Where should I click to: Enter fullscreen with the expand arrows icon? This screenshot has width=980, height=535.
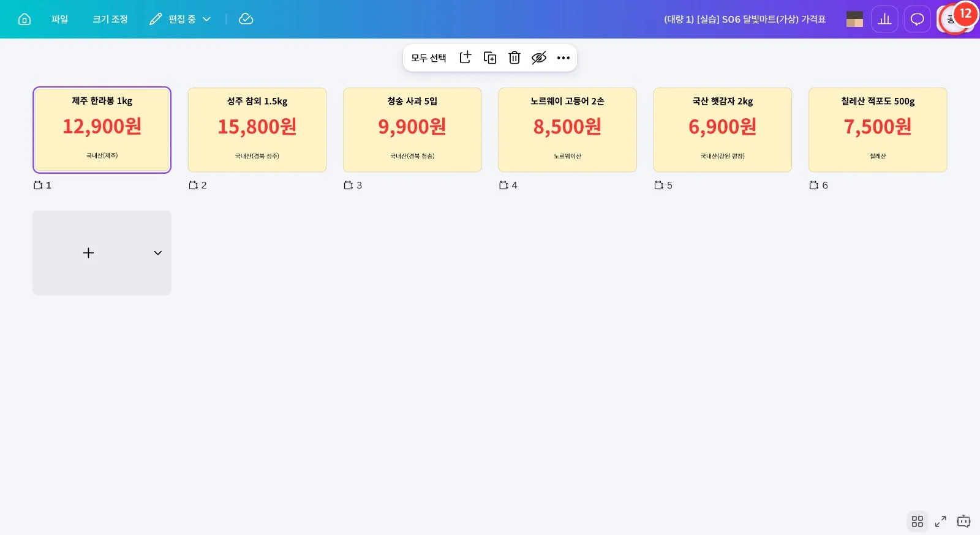click(941, 522)
